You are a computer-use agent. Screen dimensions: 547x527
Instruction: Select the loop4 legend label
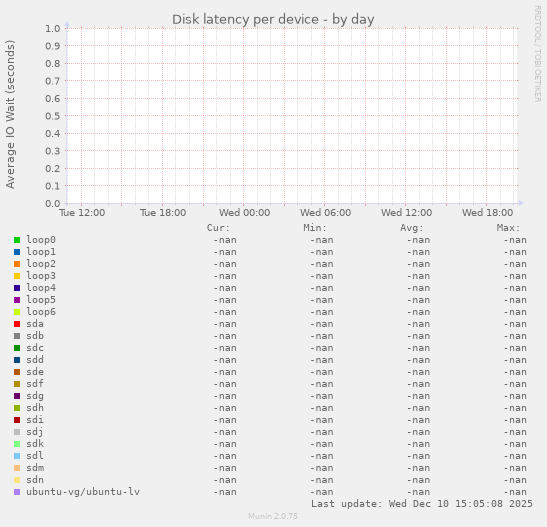[41, 288]
